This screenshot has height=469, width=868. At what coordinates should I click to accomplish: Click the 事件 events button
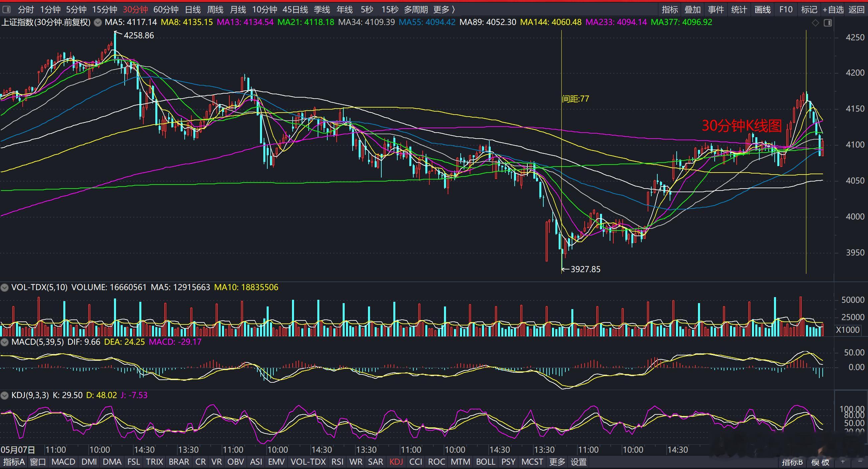click(x=716, y=9)
